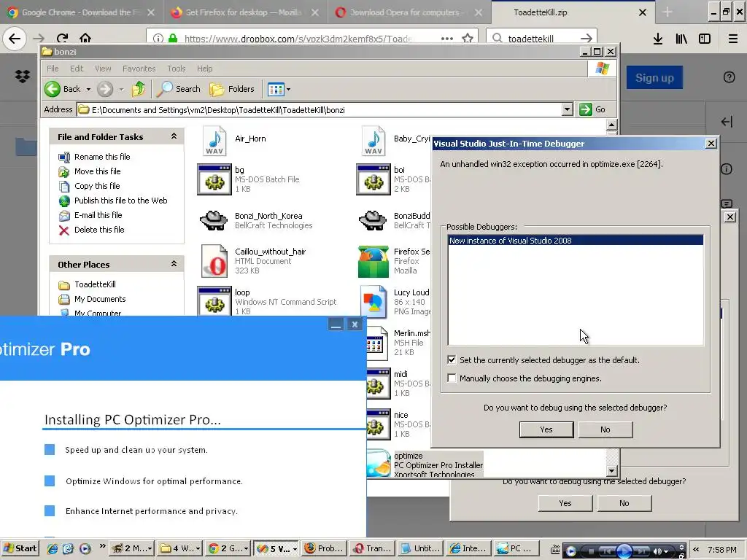Click the Up folder icon in Explorer

coord(139,89)
